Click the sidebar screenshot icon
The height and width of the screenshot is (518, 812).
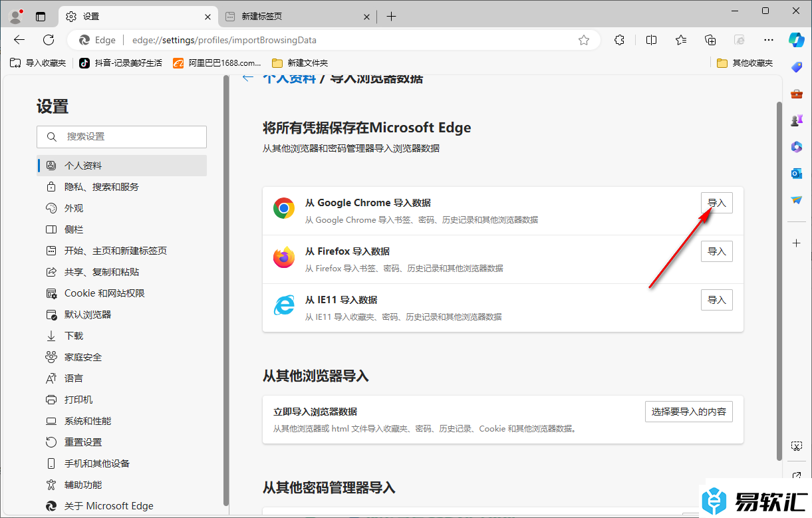[x=797, y=446]
